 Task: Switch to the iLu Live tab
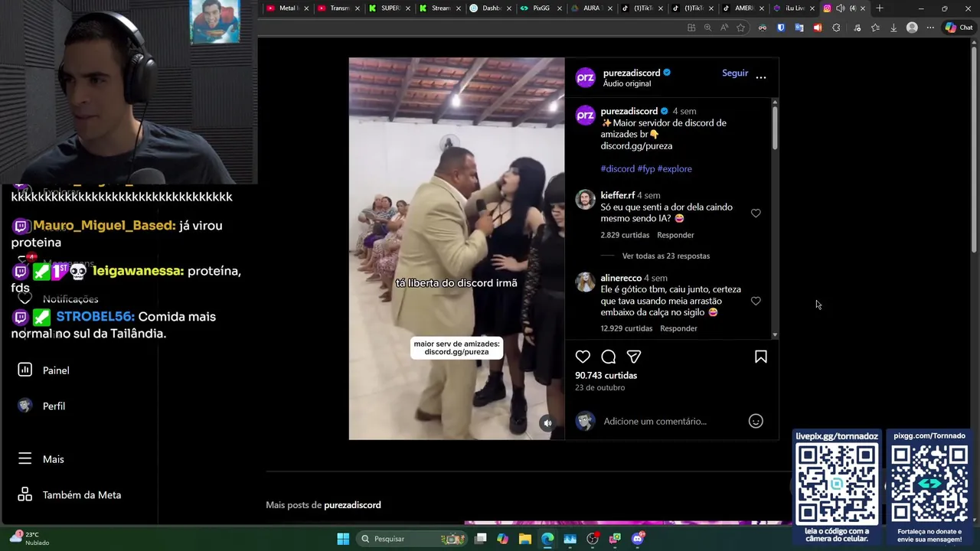793,8
